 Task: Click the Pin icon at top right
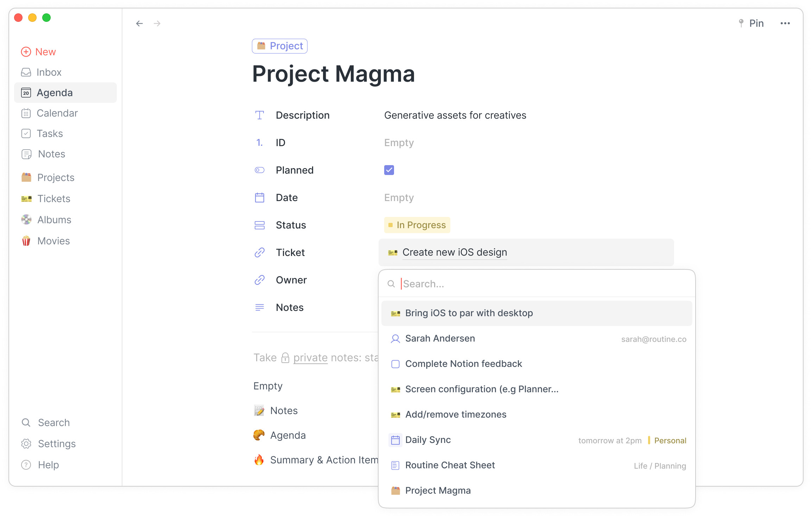(x=741, y=23)
